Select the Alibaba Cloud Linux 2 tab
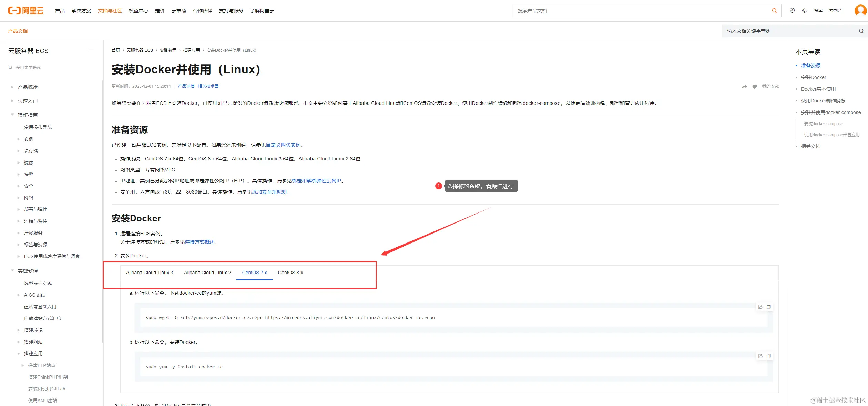 click(x=207, y=273)
